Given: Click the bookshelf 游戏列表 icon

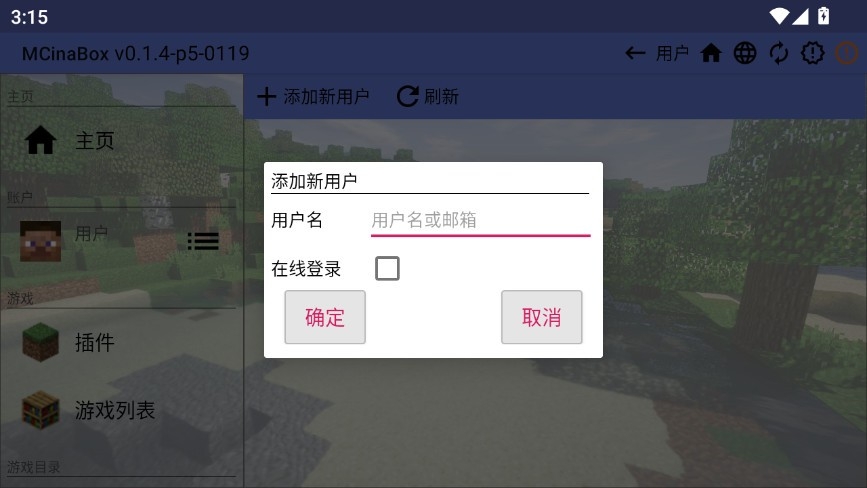Looking at the screenshot, I should [x=40, y=410].
